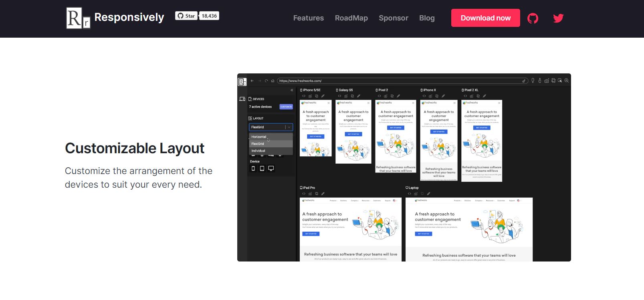Toggle event mirroring for Galaxy S5
The width and height of the screenshot is (644, 300).
pyautogui.click(x=359, y=96)
